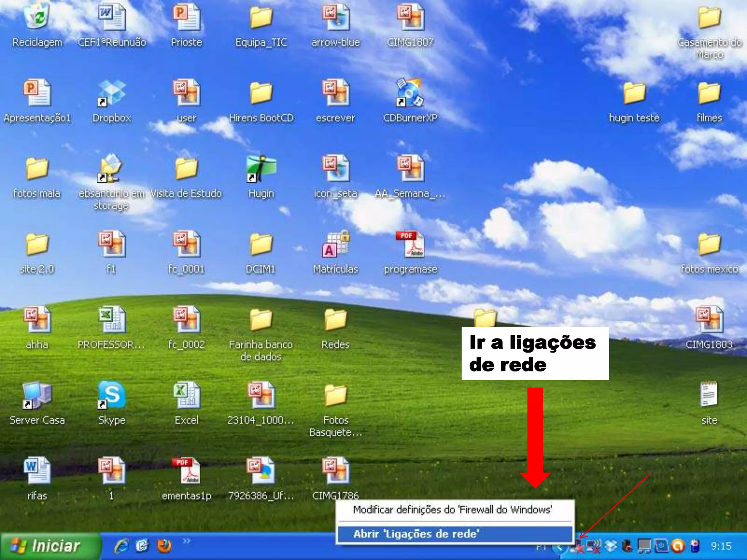
Task: Launch Firefox from the quick launch bar
Action: [x=164, y=546]
